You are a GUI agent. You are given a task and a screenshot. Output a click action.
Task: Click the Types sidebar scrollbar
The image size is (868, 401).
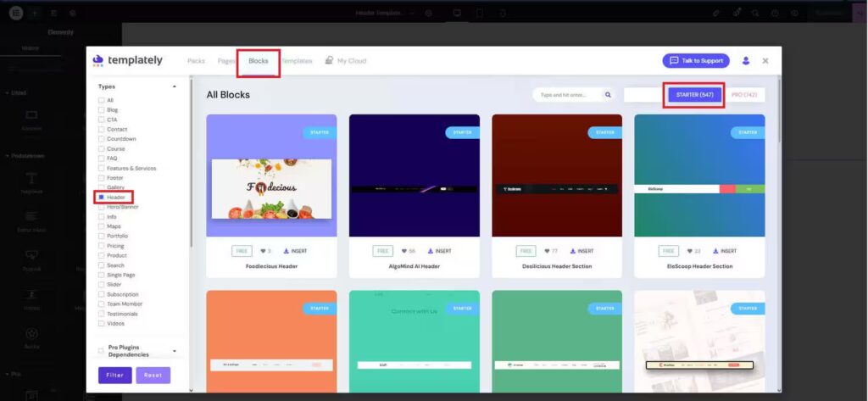191,164
